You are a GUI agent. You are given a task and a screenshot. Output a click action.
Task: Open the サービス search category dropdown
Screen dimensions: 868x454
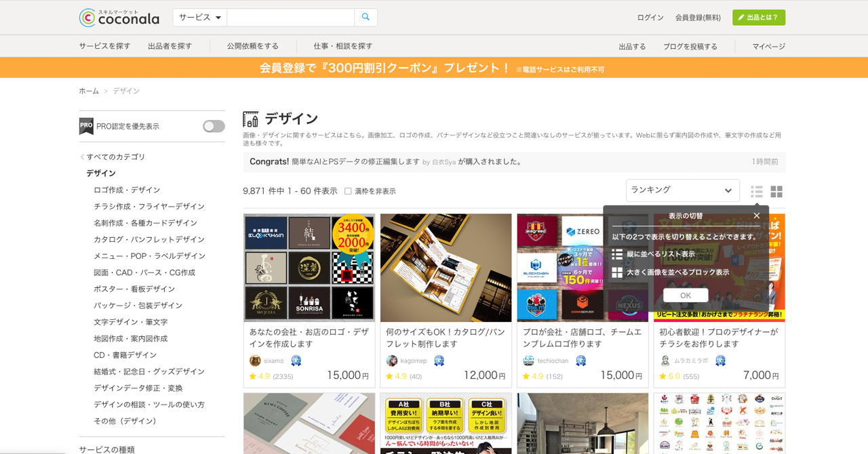point(200,18)
